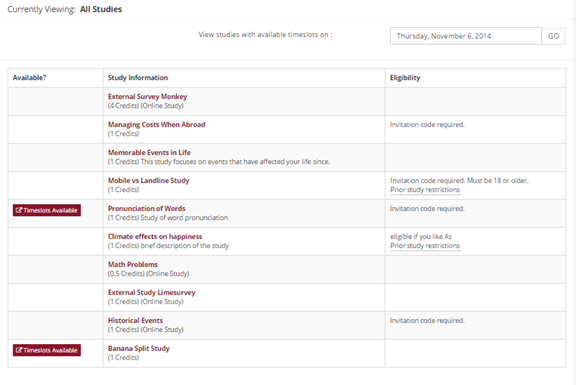Image resolution: width=576 pixels, height=385 pixels.
Task: Open the Historical Events study link
Action: tap(135, 320)
